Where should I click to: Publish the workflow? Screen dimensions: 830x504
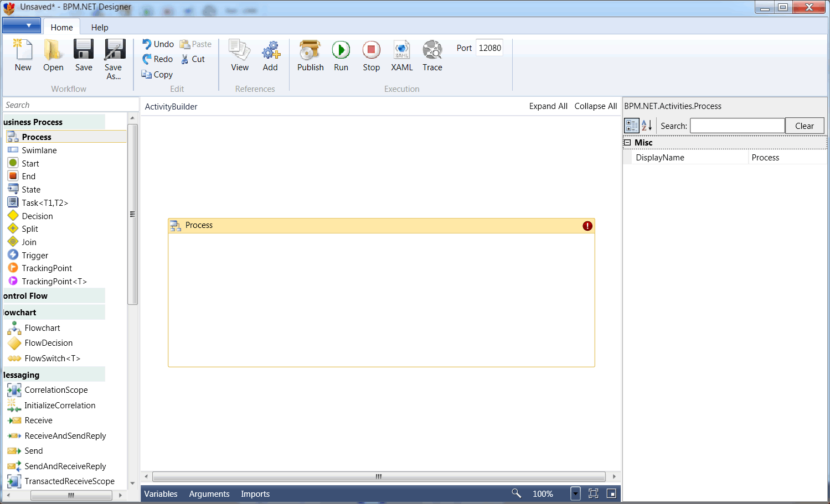(x=310, y=55)
